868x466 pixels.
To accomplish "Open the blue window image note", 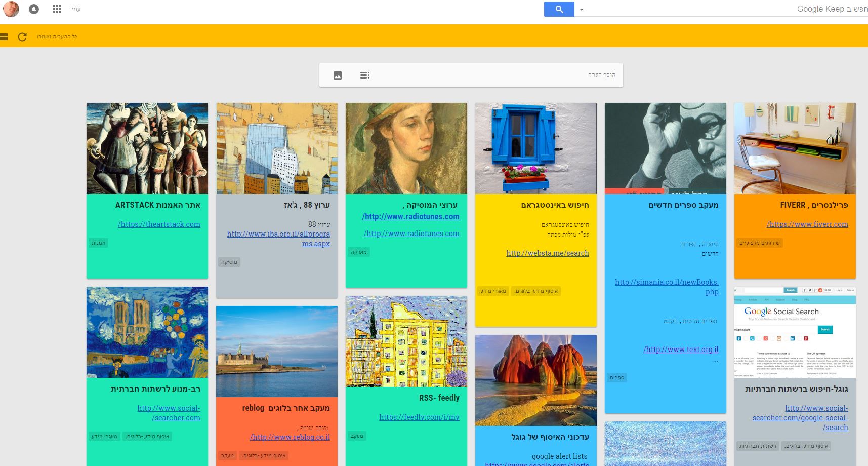I will [535, 148].
